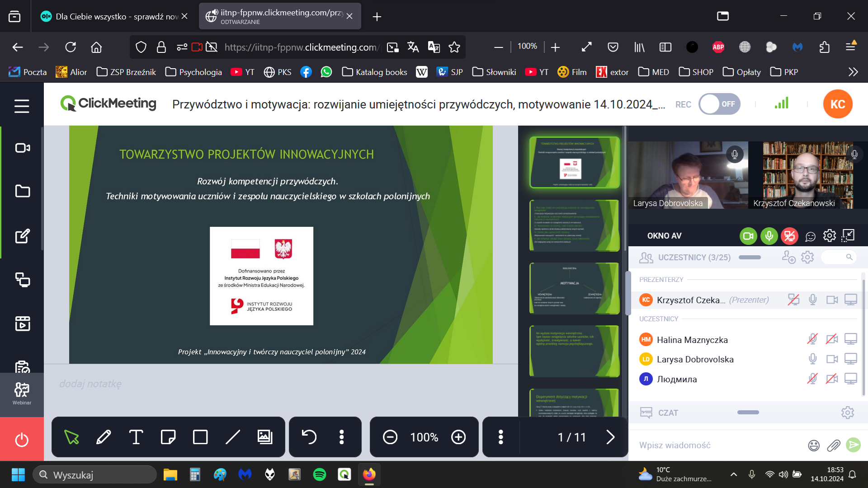Zoom in the presentation with plus
Image resolution: width=868 pixels, height=488 pixels.
[x=458, y=437]
